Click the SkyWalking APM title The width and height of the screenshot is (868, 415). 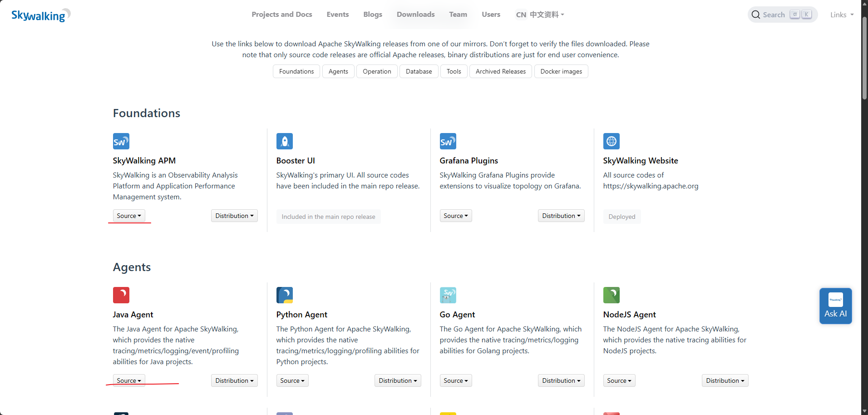pos(144,161)
